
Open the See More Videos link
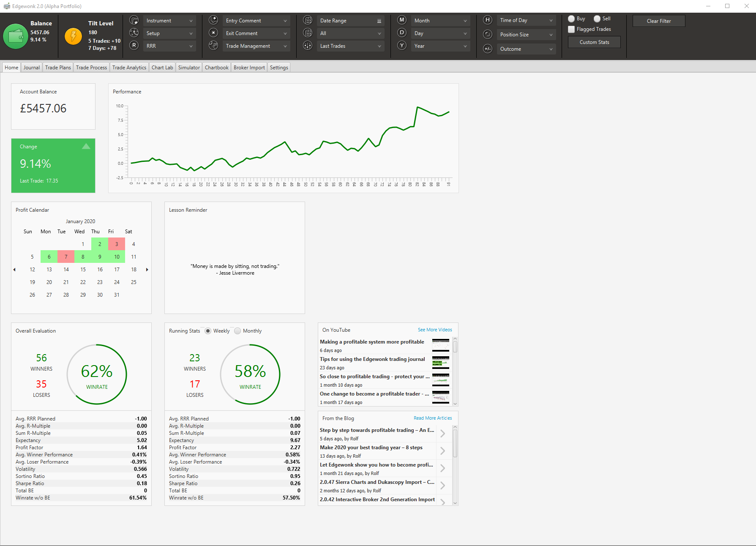[435, 330]
